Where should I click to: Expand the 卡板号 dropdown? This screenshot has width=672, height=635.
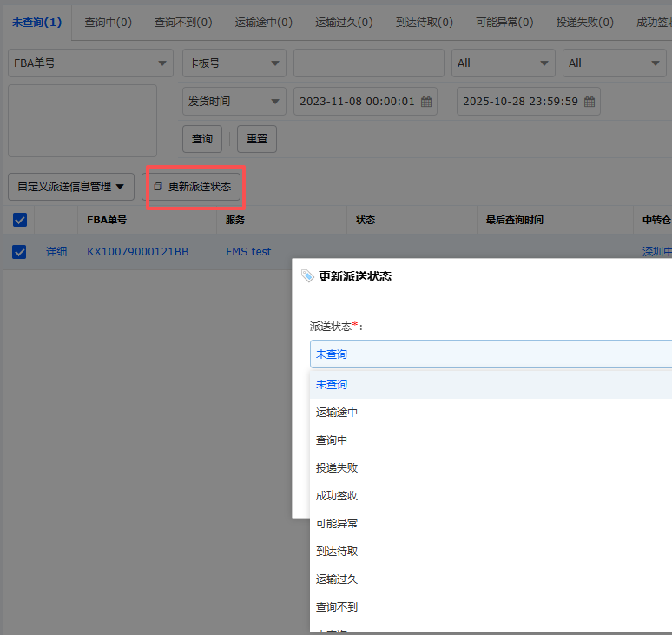pyautogui.click(x=234, y=63)
